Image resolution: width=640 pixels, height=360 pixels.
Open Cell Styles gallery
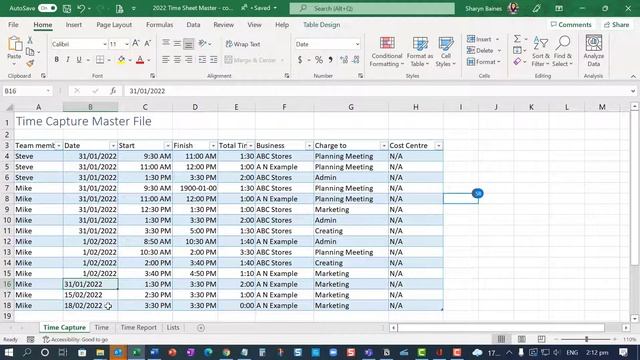(445, 51)
